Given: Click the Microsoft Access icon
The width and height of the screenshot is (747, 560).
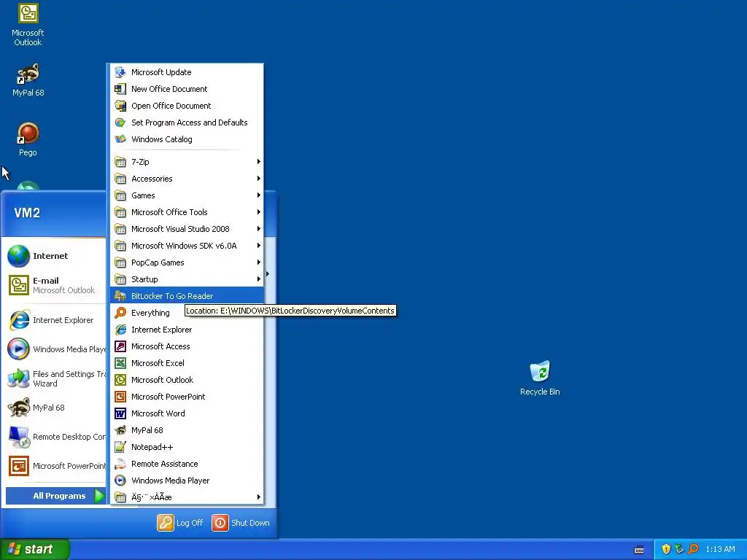Looking at the screenshot, I should pos(120,346).
